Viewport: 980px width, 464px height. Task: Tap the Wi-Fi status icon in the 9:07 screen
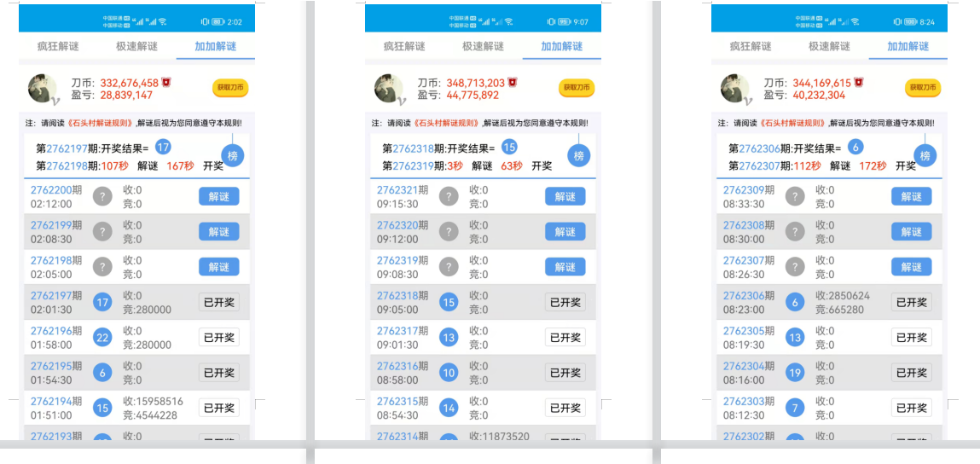click(x=508, y=21)
